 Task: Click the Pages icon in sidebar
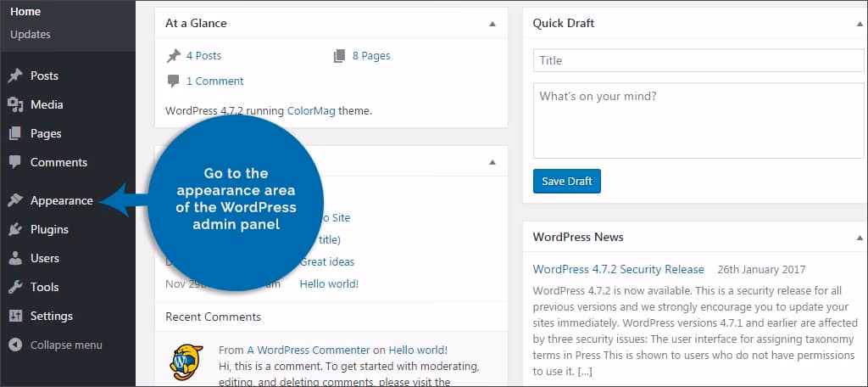15,133
